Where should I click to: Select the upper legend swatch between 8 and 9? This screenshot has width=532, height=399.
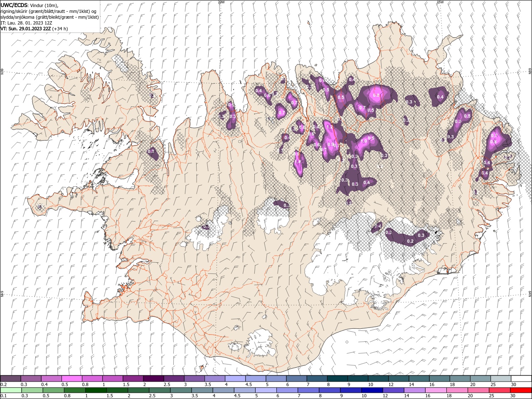(337, 379)
